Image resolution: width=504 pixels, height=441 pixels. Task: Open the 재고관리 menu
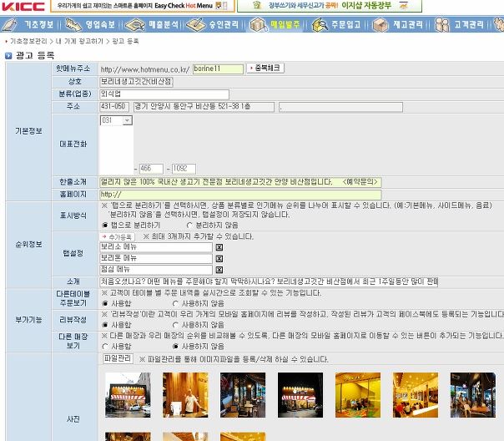[407, 25]
